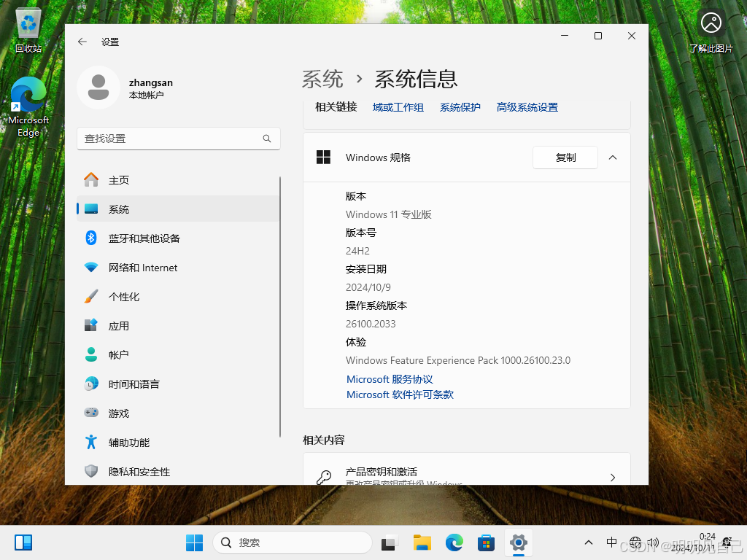The image size is (747, 560).
Task: Open the 高级系统设置 link
Action: pyautogui.click(x=527, y=107)
